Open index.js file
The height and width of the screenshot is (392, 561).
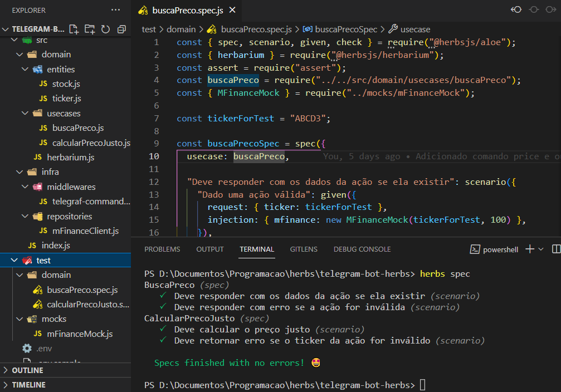56,246
